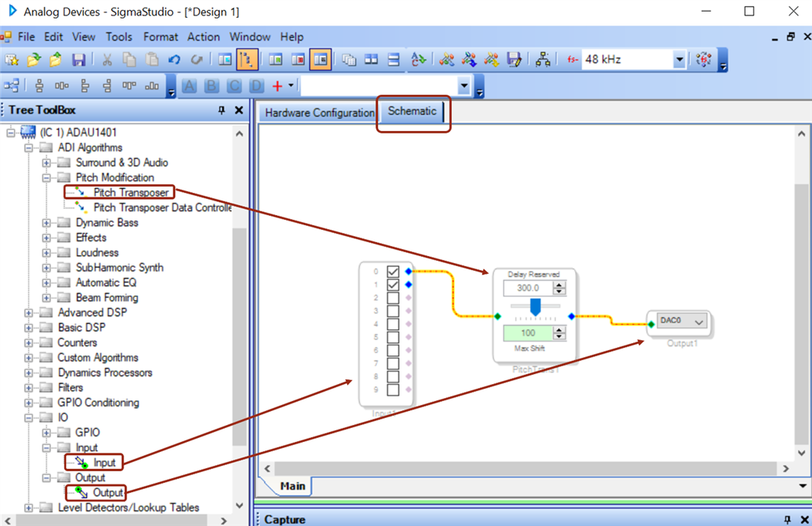Click the Delay Reserved 300.0 input field
The width and height of the screenshot is (812, 526).
click(528, 288)
